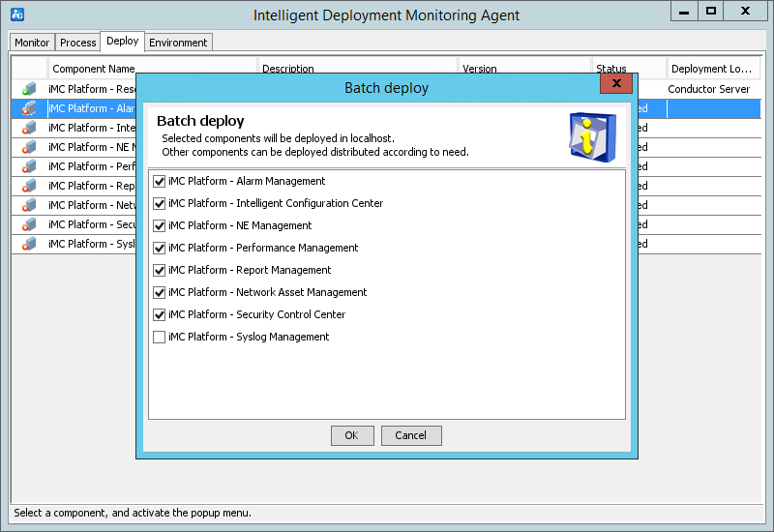This screenshot has width=774, height=532.
Task: Click the iMC Platform - Netw row icon
Action: (x=29, y=205)
